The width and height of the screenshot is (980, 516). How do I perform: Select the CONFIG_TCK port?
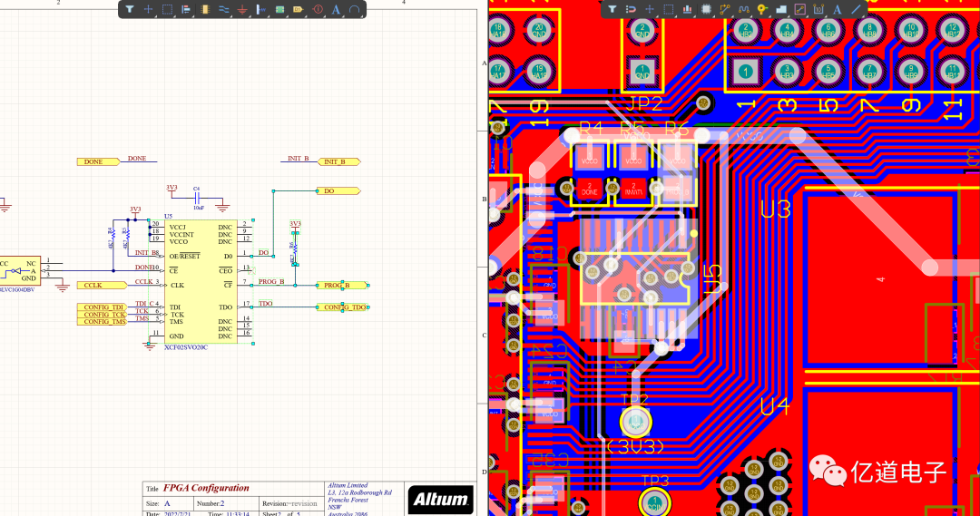[102, 315]
